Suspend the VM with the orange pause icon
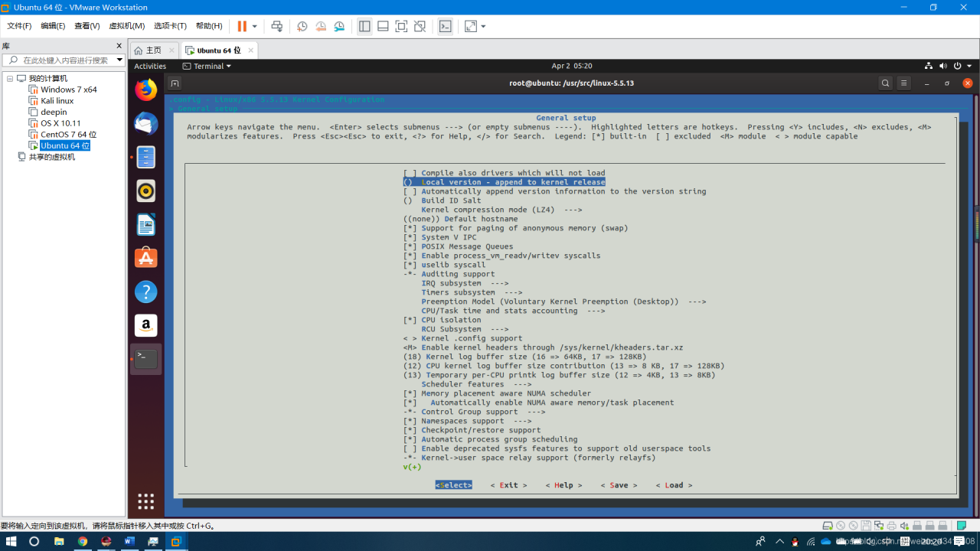This screenshot has width=980, height=551. (x=242, y=26)
